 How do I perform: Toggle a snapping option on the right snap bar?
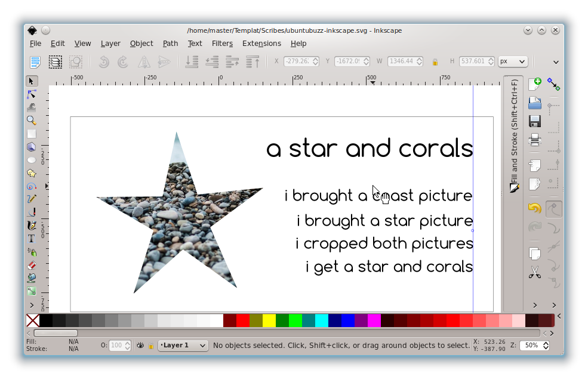pyautogui.click(x=552, y=85)
